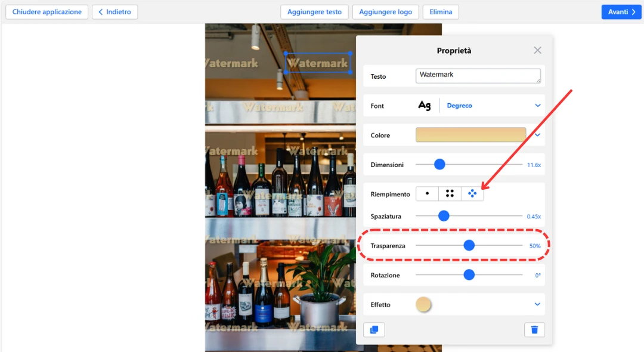Click the Elimina button
Viewport: 644px width, 352px height.
441,12
